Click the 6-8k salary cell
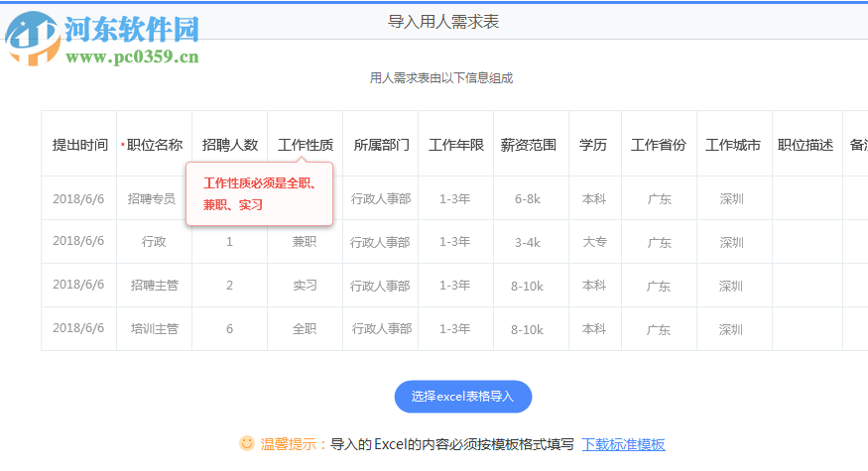Image resolution: width=868 pixels, height=471 pixels. (528, 198)
